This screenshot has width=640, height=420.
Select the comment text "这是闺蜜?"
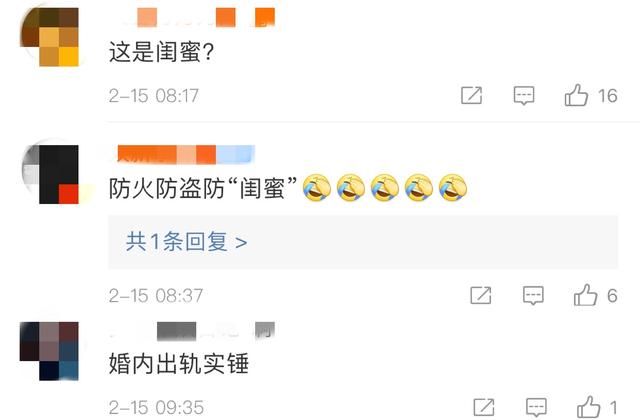point(162,52)
